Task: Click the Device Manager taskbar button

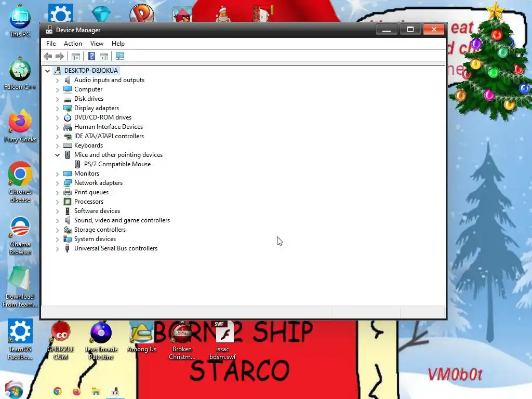Action: [115, 391]
